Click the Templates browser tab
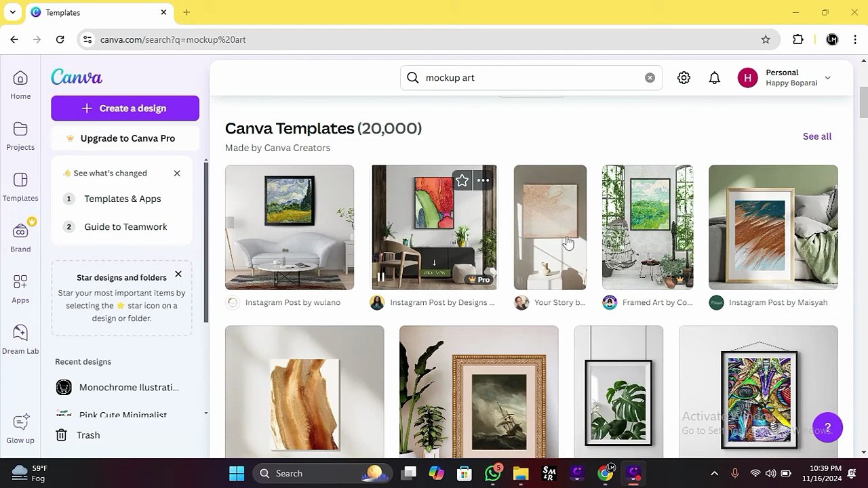The width and height of the screenshot is (868, 488). 99,12
